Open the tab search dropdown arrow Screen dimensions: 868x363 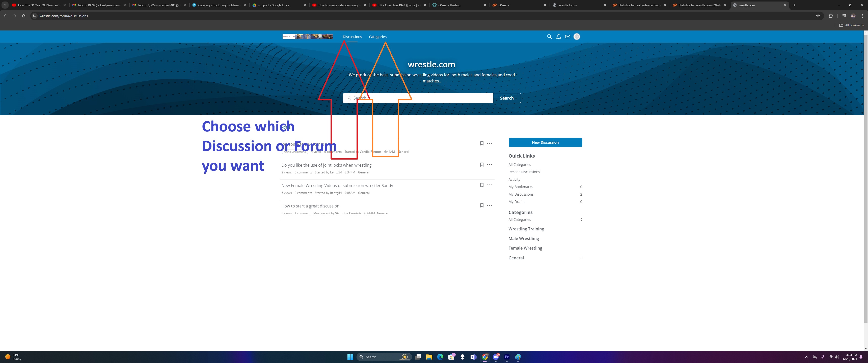coord(5,5)
